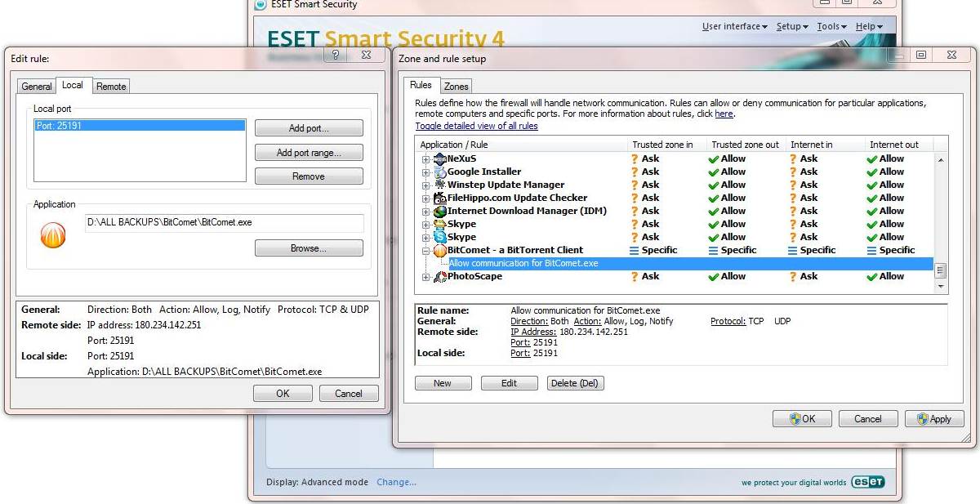Click Toggle detailed view of all rules link
Screen dimensions: 980x504
tap(476, 126)
